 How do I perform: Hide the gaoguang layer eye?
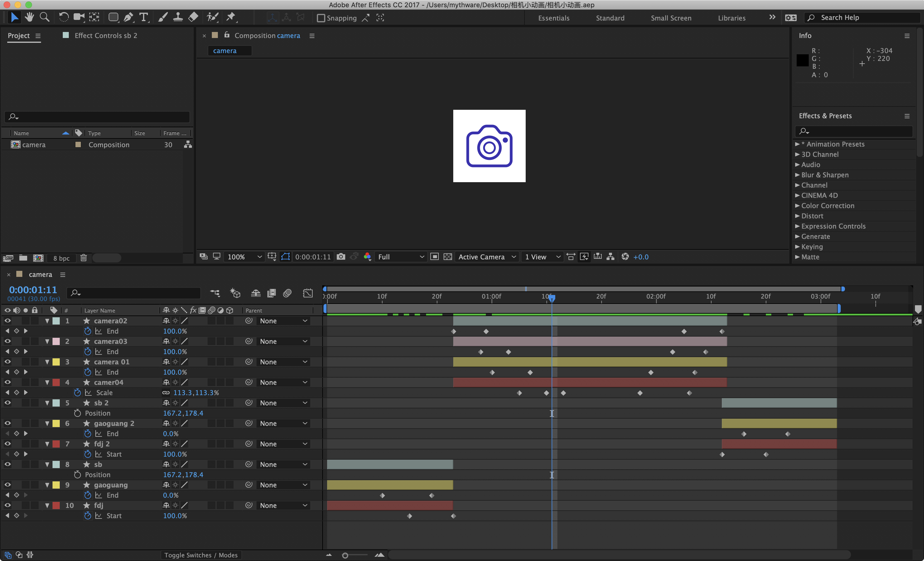click(8, 485)
